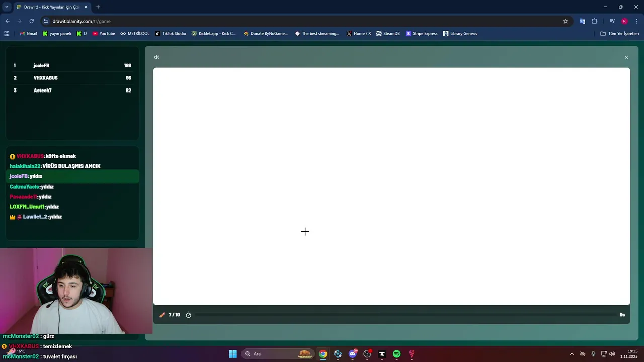Open the Stripe Express bookmark
The height and width of the screenshot is (362, 644).
tap(422, 34)
